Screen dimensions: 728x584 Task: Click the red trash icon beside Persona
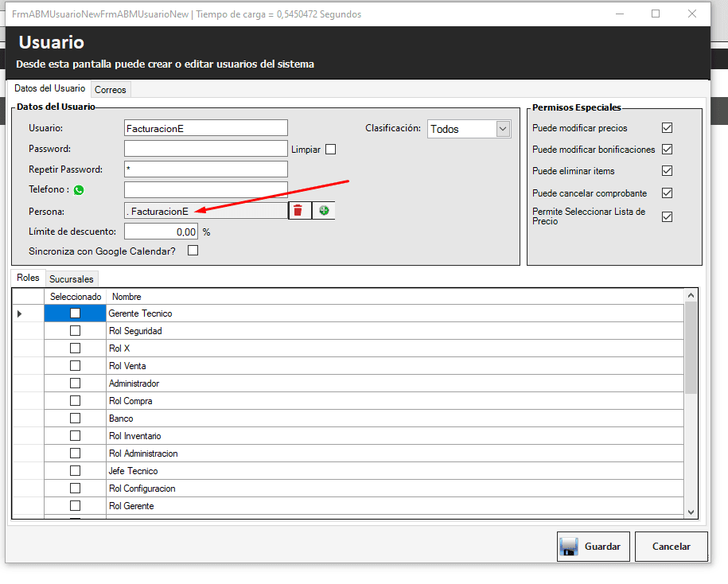pos(298,210)
